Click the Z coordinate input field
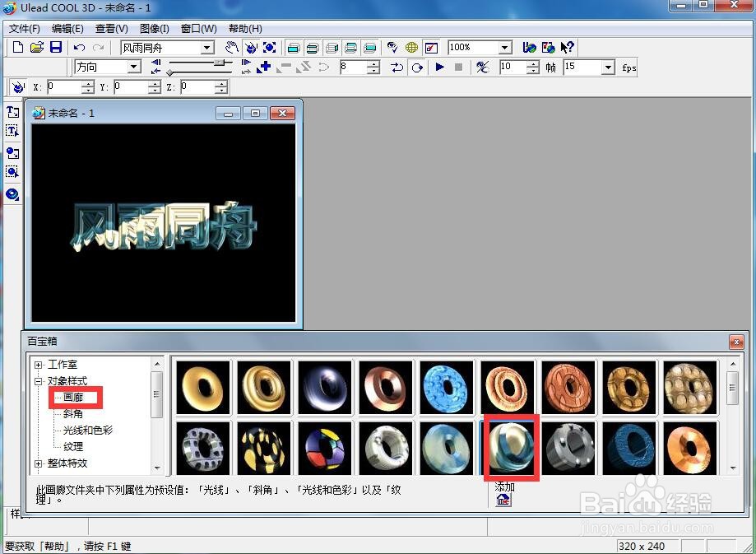This screenshot has width=756, height=554. tap(197, 87)
